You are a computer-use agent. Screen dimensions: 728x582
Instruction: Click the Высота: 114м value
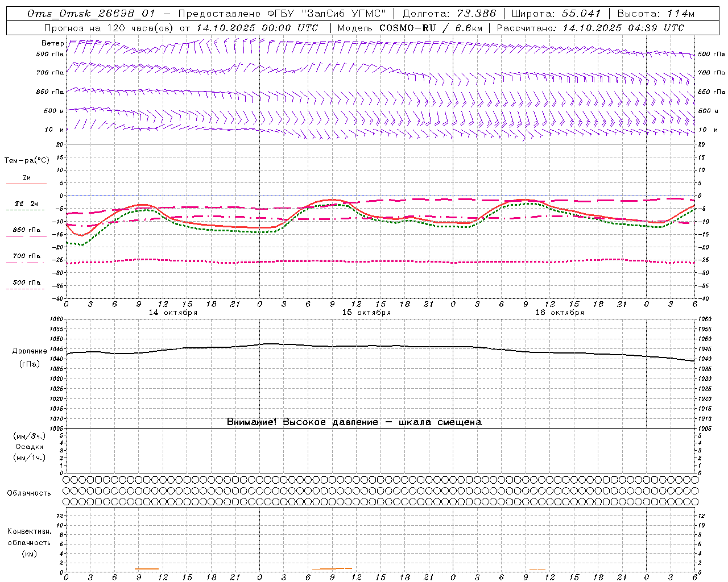click(656, 14)
